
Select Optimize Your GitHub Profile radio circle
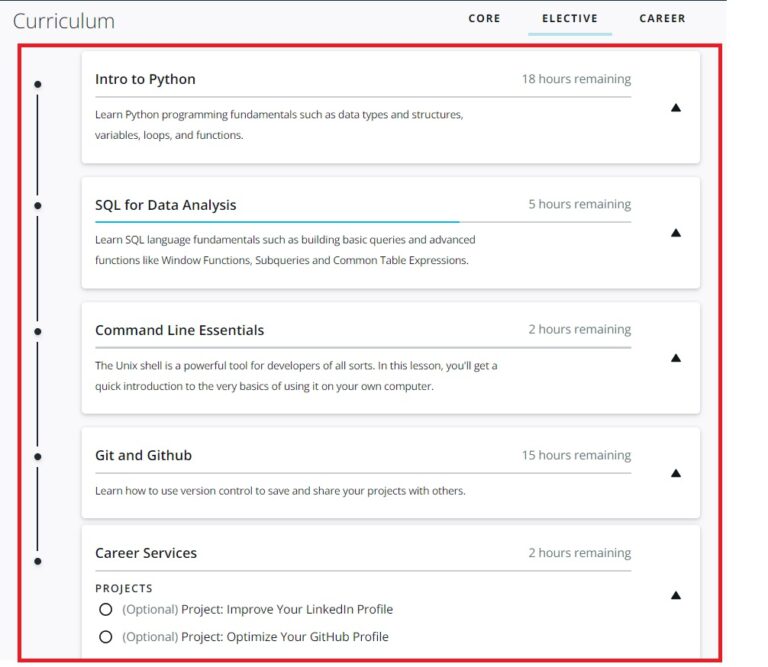pos(106,637)
